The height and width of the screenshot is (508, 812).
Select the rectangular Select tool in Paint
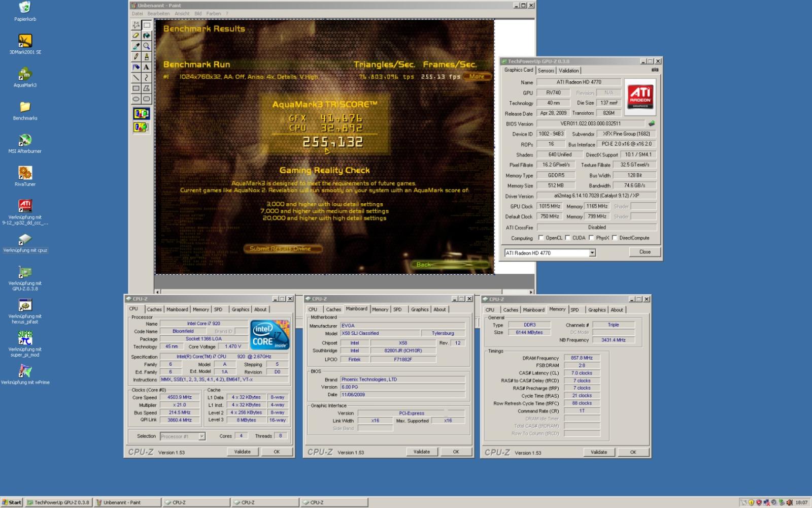[147, 25]
